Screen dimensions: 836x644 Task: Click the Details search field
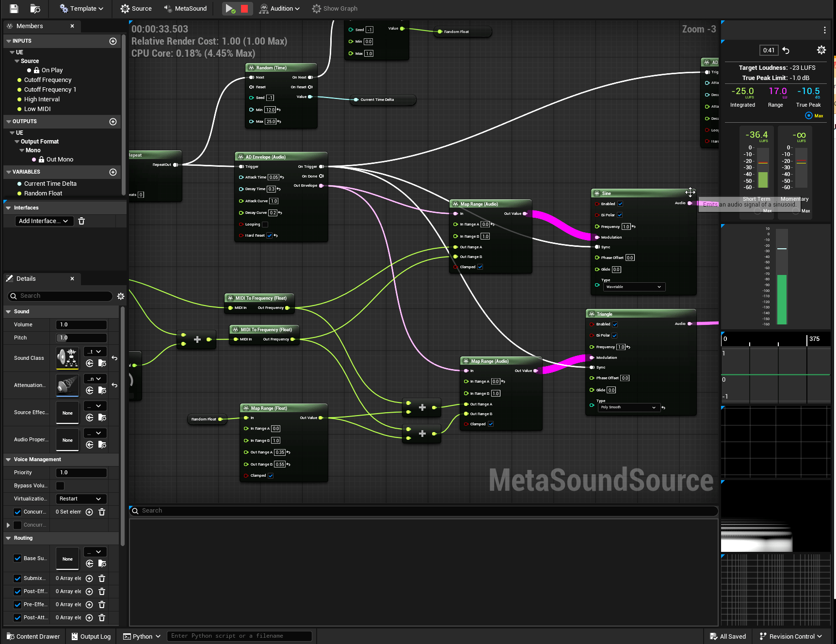(61, 296)
